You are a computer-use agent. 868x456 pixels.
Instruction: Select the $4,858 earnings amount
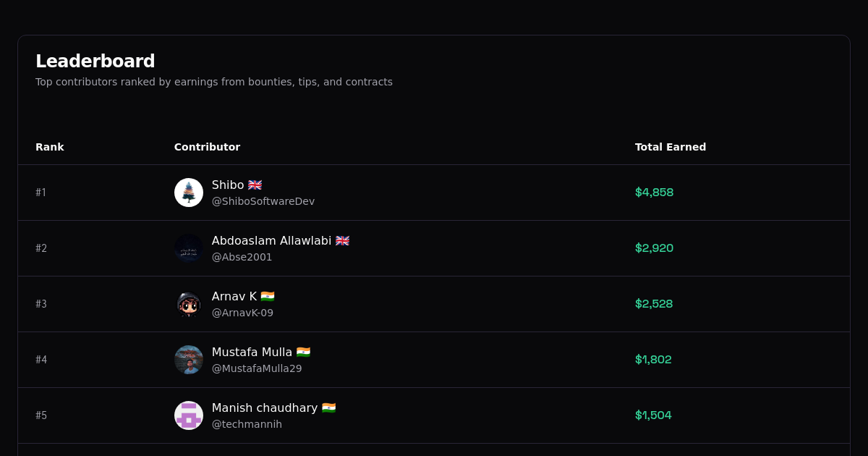pyautogui.click(x=654, y=193)
